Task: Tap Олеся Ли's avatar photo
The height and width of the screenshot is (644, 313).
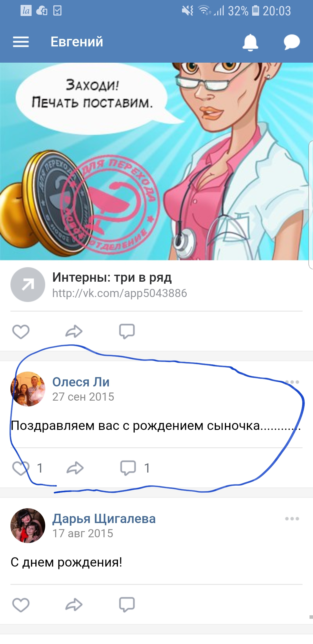Action: coord(28,389)
